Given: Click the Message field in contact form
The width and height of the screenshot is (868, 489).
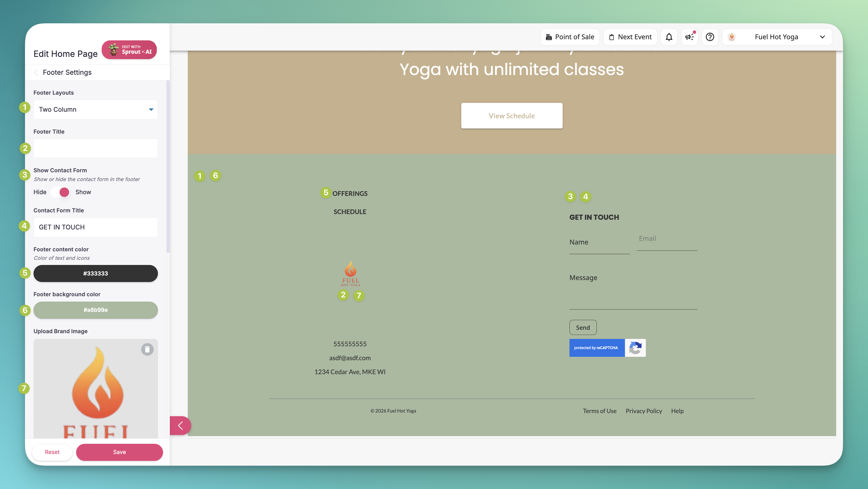Looking at the screenshot, I should point(633,290).
